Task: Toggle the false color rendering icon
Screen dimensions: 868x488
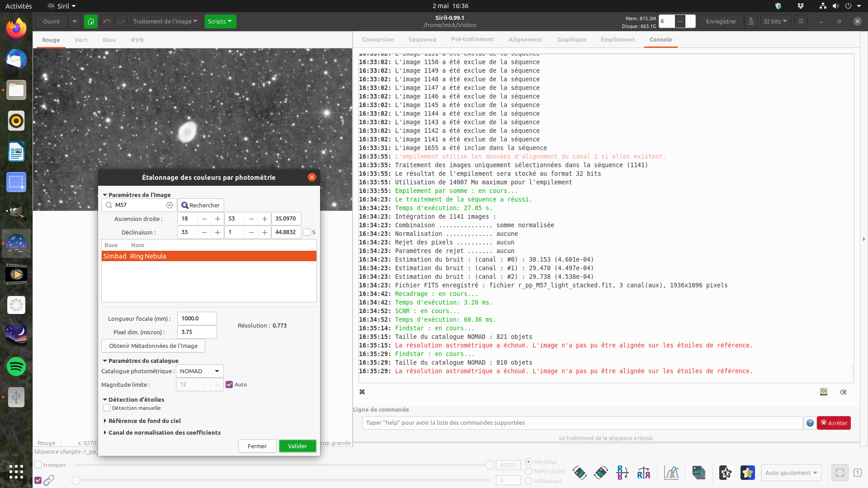Action: pyautogui.click(x=747, y=473)
